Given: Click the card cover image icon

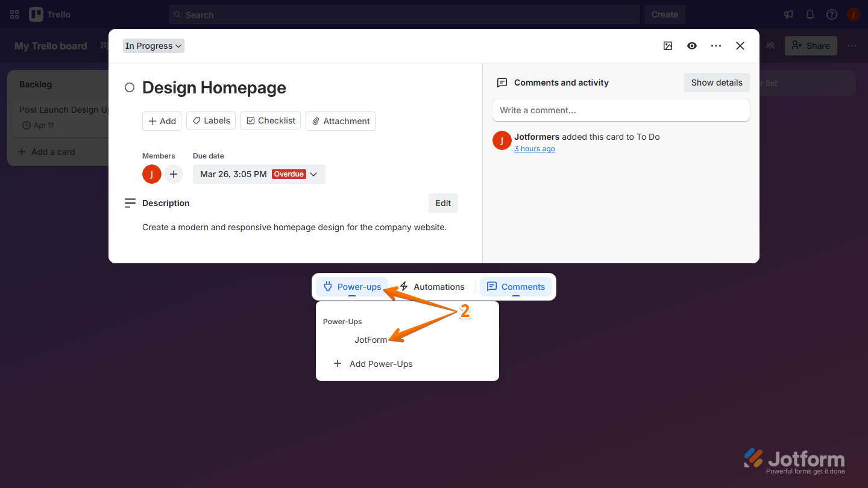Looking at the screenshot, I should 668,46.
